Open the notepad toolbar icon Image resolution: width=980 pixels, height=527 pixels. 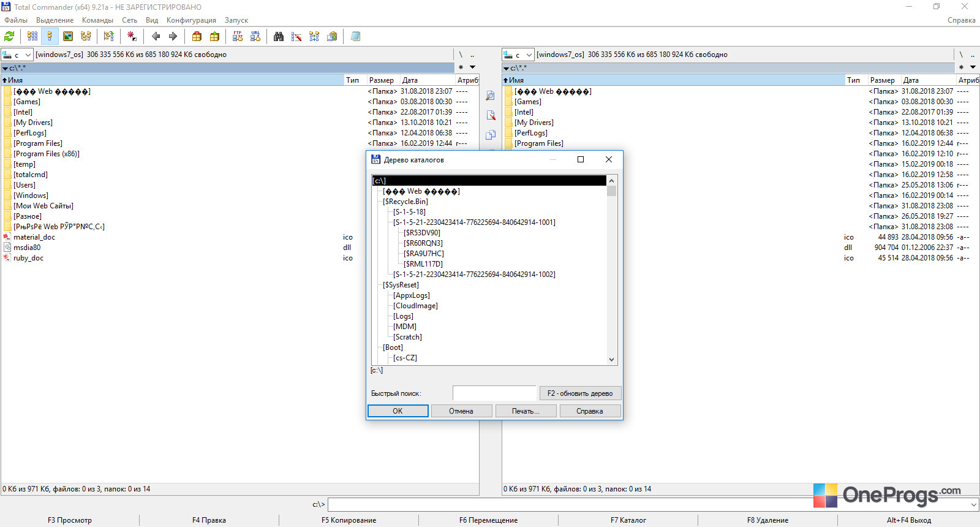pyautogui.click(x=355, y=36)
